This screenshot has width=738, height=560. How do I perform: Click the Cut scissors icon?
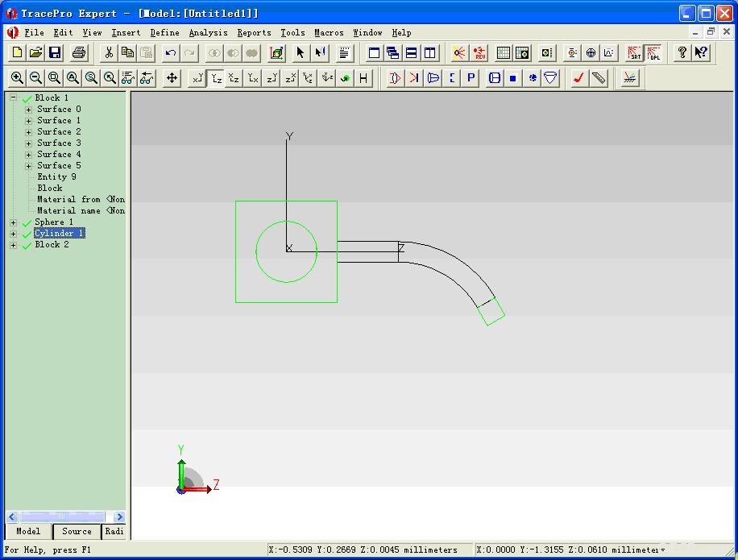coord(109,52)
